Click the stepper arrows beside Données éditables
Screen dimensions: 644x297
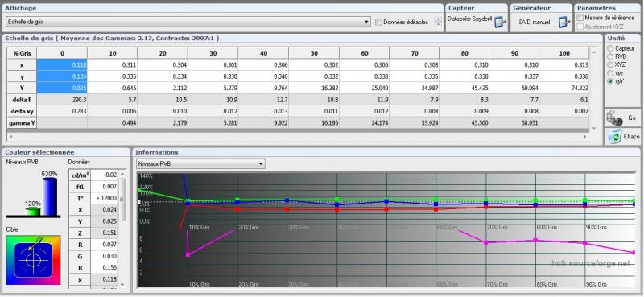(x=438, y=22)
